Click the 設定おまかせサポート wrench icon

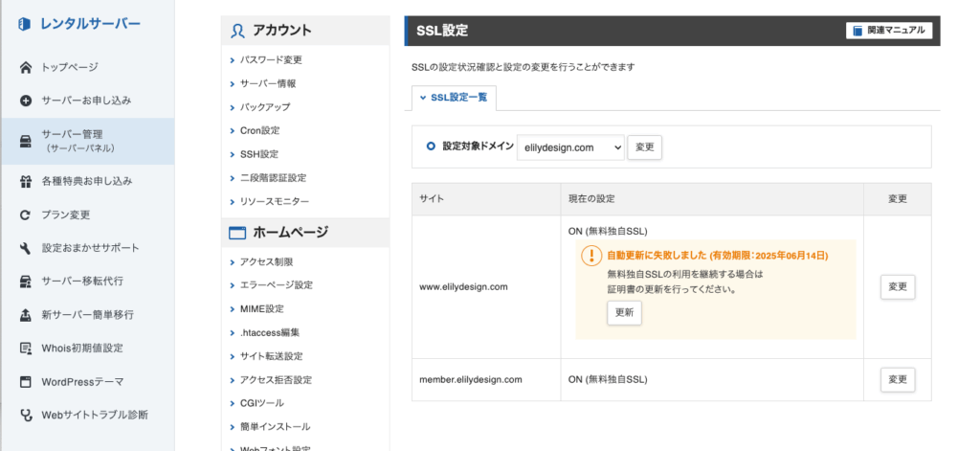coord(26,248)
